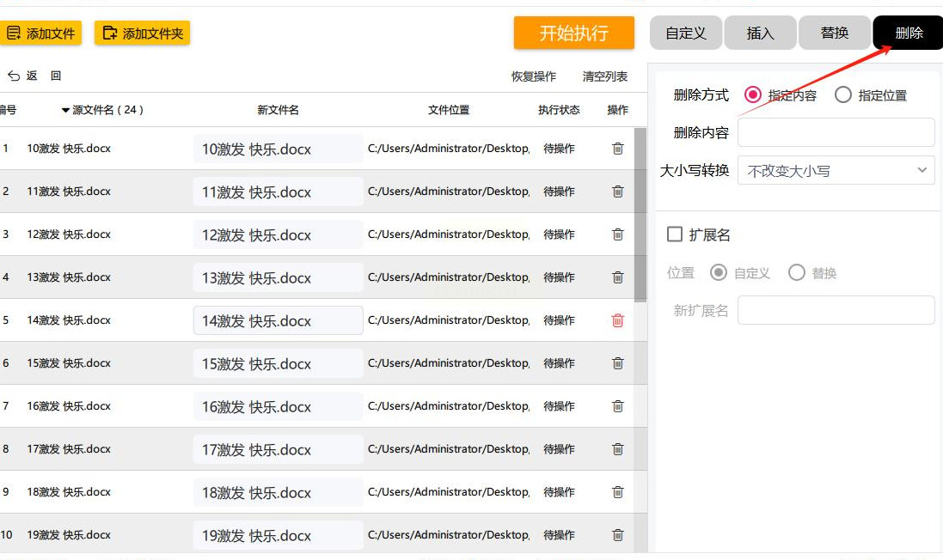Switch to 删除 tab
The width and height of the screenshot is (943, 560).
pyautogui.click(x=908, y=33)
